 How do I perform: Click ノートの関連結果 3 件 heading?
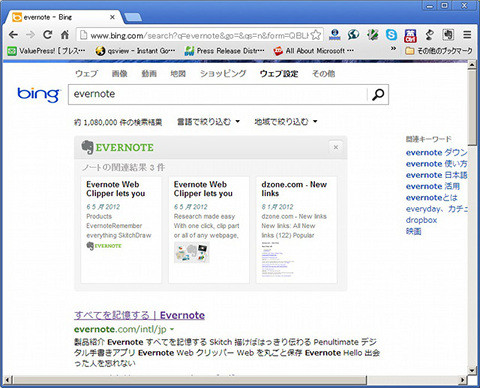tap(124, 167)
